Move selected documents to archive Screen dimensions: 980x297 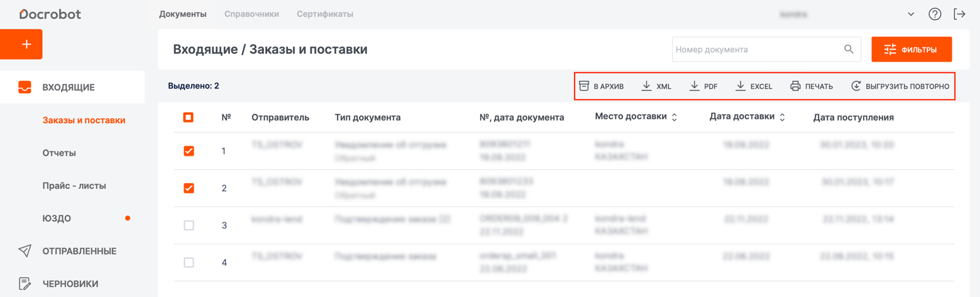(x=601, y=86)
